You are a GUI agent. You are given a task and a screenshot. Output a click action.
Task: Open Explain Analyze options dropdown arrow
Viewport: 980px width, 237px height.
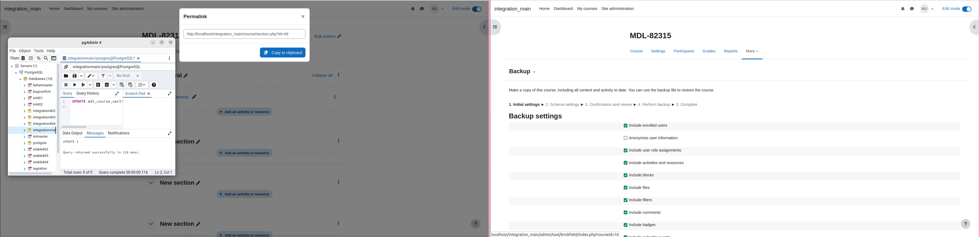(x=113, y=85)
